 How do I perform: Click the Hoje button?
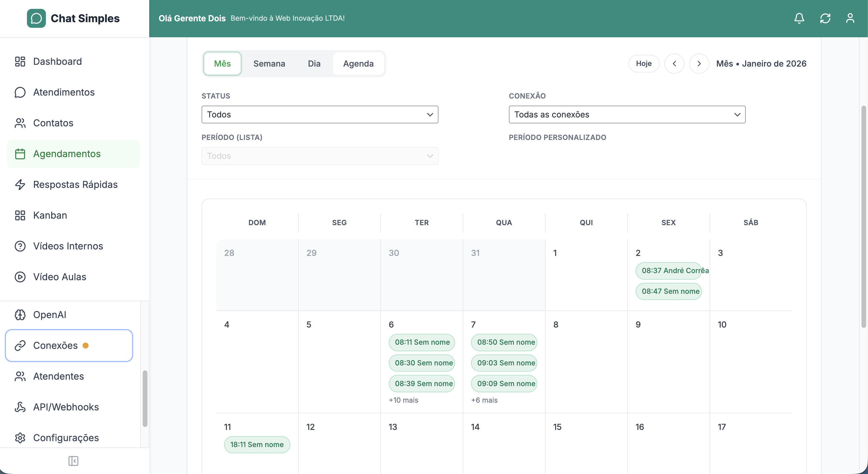pos(644,63)
